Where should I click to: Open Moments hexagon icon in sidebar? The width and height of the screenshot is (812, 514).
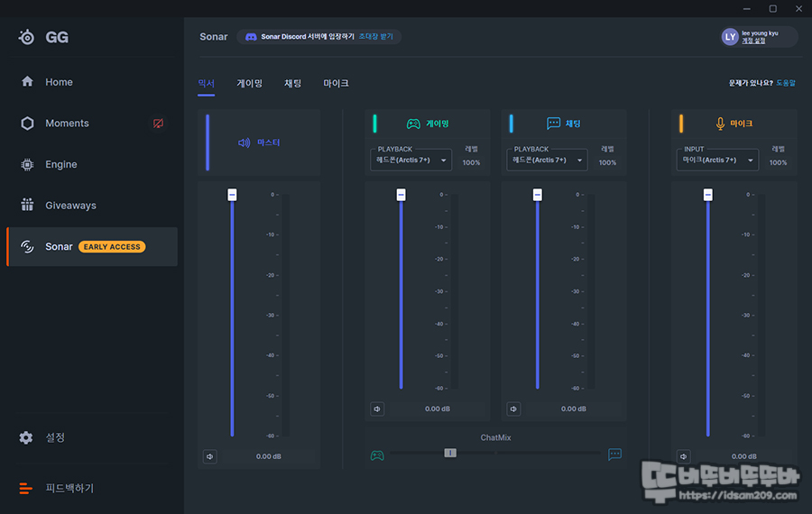tap(27, 124)
